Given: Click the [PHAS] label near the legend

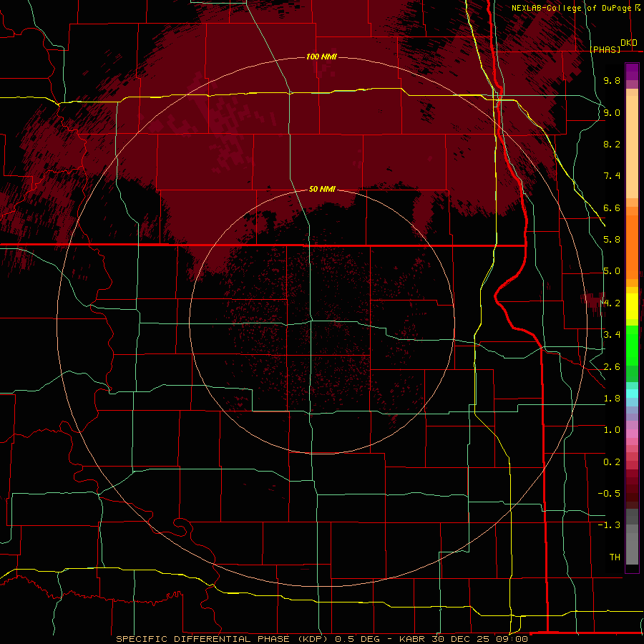Looking at the screenshot, I should (x=605, y=49).
